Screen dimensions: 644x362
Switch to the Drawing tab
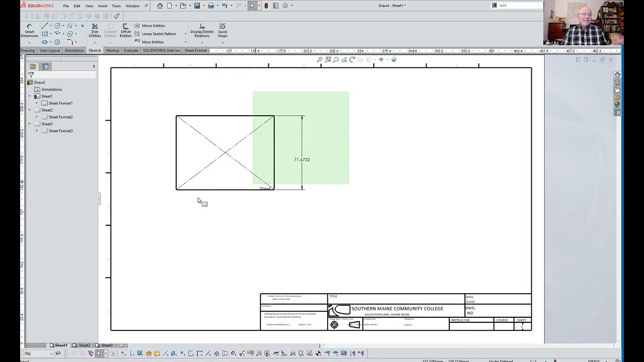point(28,50)
